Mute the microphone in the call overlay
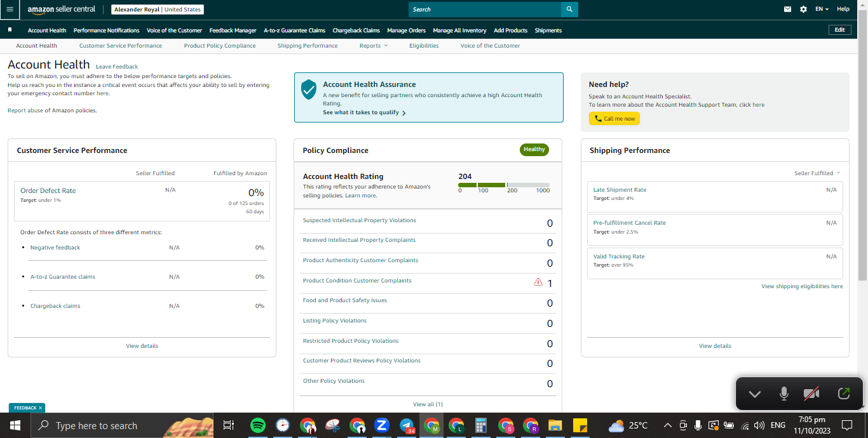This screenshot has width=868, height=438. [x=784, y=394]
